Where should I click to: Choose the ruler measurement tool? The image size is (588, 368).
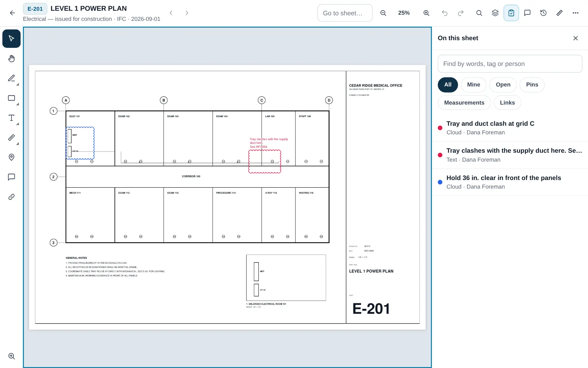(x=11, y=138)
